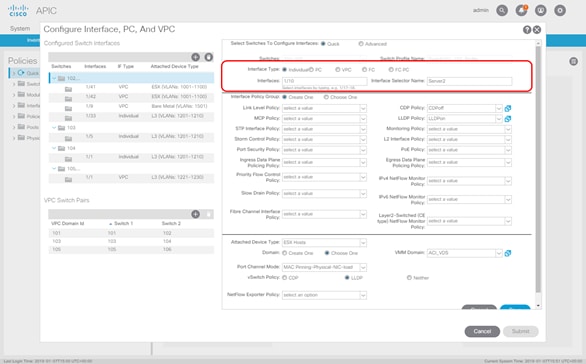
Task: Close the Configure Interface dialog
Action: click(x=537, y=30)
